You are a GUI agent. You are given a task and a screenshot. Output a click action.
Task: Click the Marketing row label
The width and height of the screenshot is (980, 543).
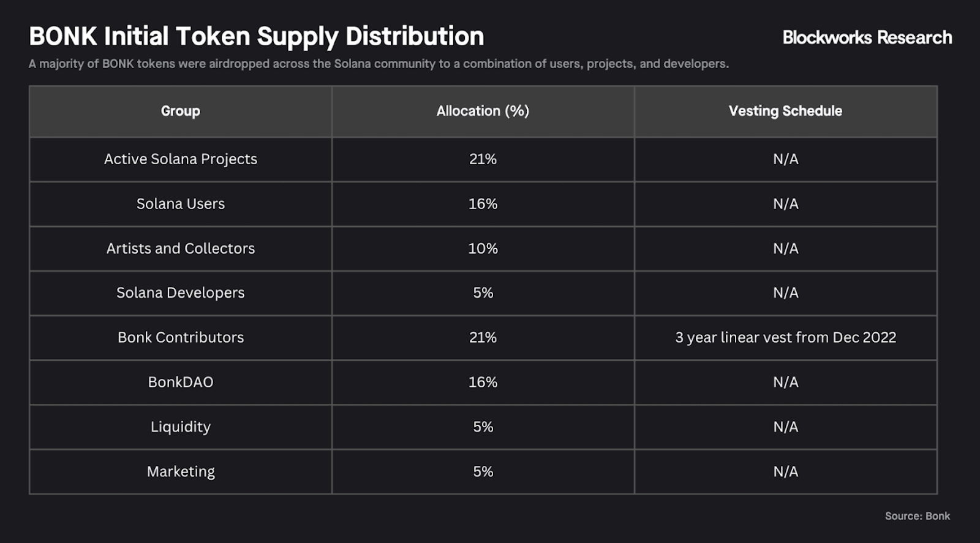181,471
